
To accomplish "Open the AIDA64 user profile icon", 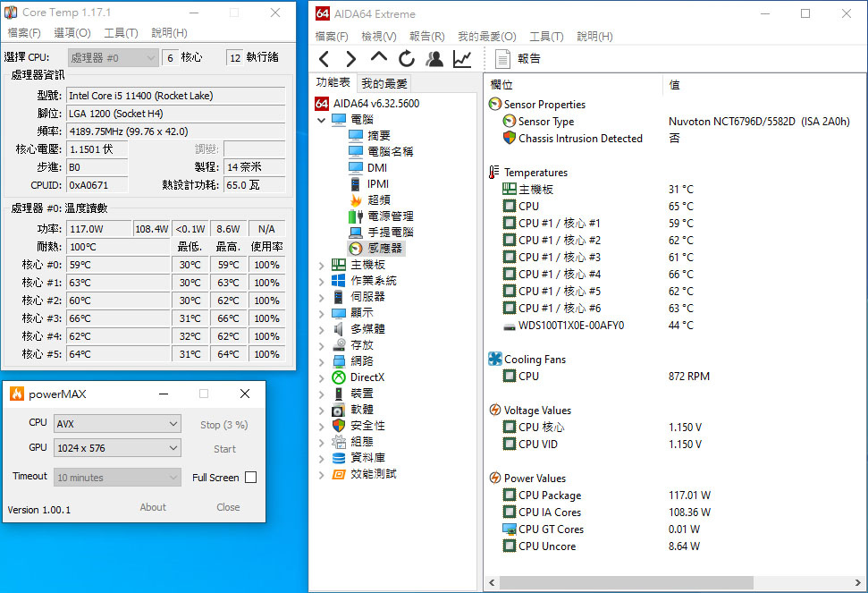I will (434, 59).
